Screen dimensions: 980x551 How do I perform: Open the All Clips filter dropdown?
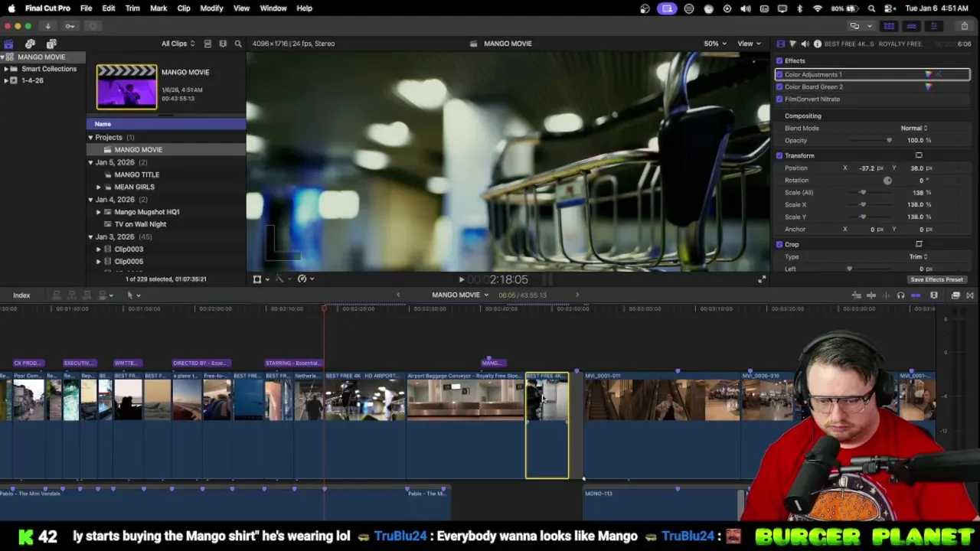tap(178, 44)
